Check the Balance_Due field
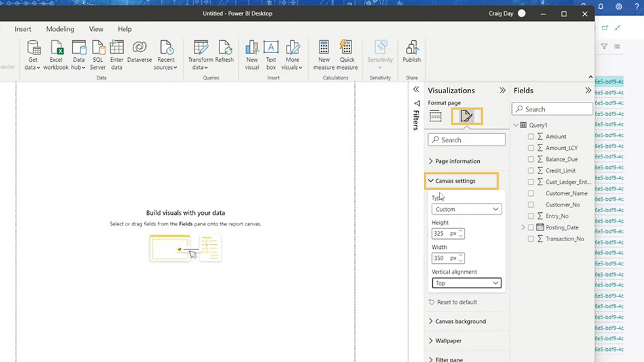 coord(531,159)
